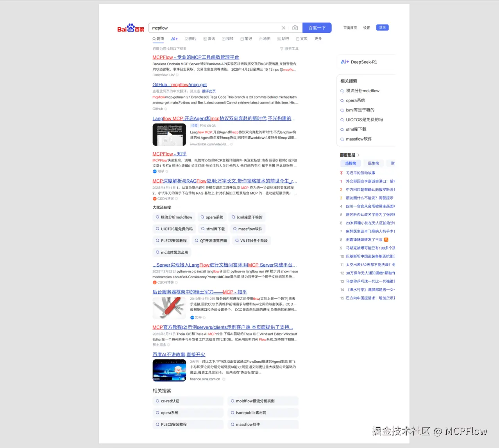499x448 pixels.
Task: Open Langflow MCP video result title
Action: point(224,118)
